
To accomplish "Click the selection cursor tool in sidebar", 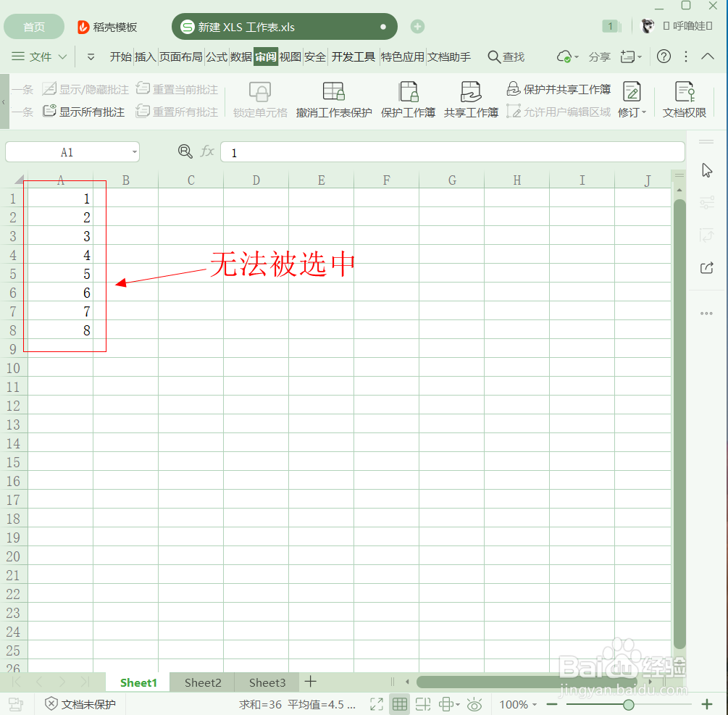I will [707, 170].
